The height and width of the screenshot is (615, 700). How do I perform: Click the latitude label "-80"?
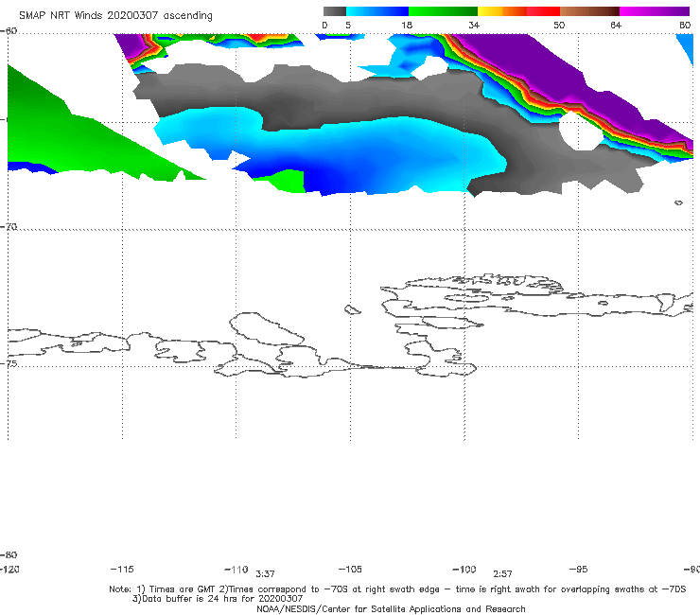click(x=9, y=554)
